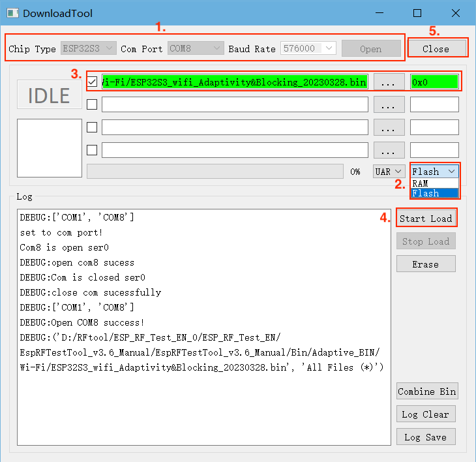The height and width of the screenshot is (462, 476).
Task: Click the DownloadTool app icon in title bar
Action: (12, 13)
